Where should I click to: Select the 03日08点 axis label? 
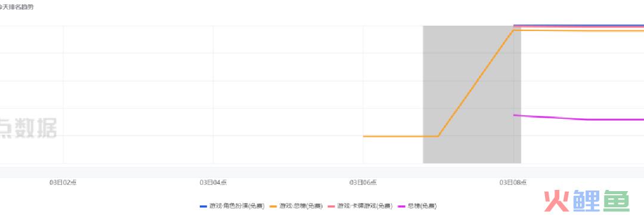coord(513,183)
